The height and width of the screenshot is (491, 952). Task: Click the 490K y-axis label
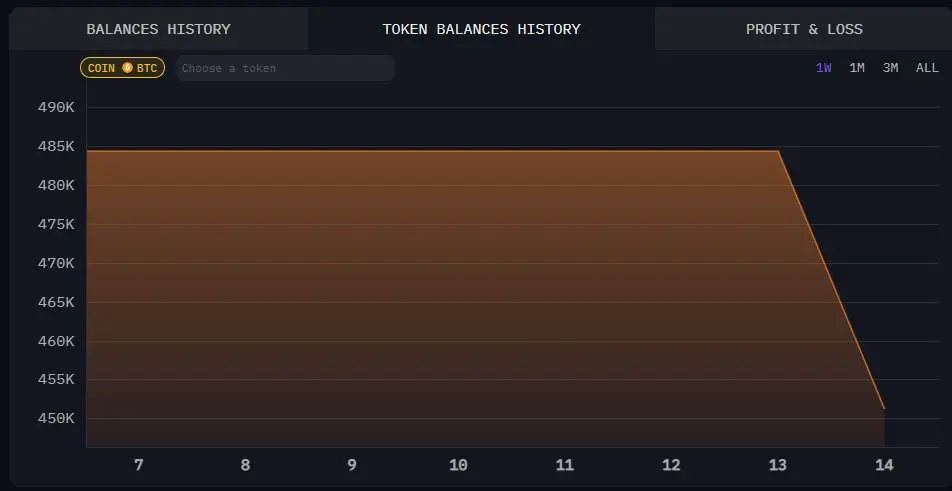click(56, 107)
